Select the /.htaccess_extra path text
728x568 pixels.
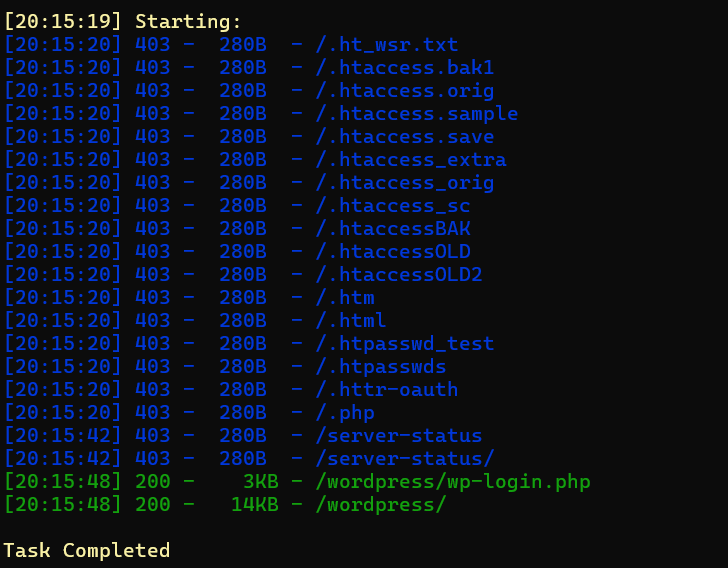[x=411, y=160]
